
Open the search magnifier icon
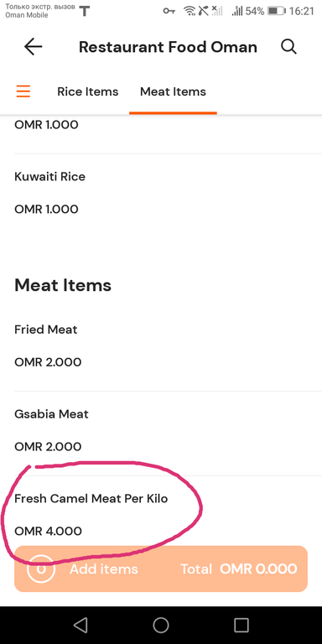click(288, 47)
